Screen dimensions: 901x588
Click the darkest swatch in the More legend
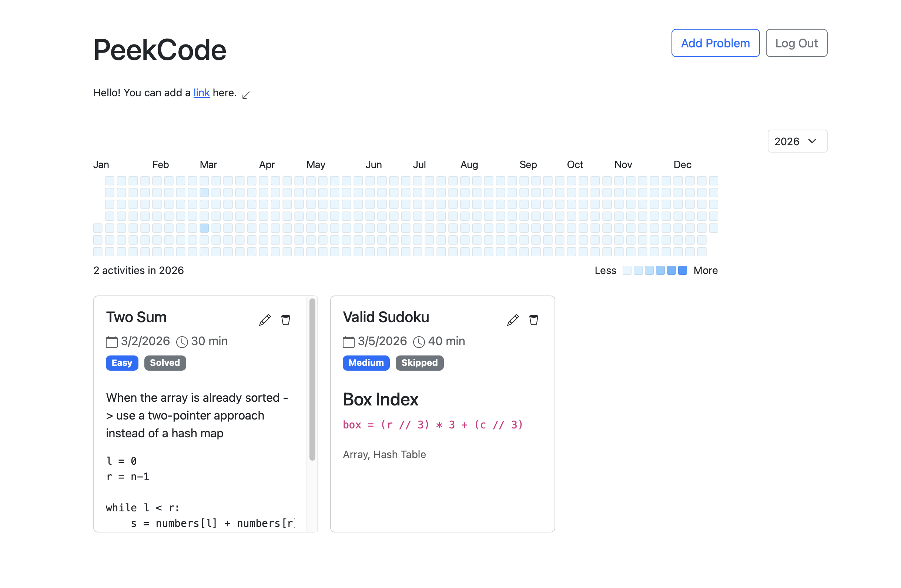[x=682, y=270]
